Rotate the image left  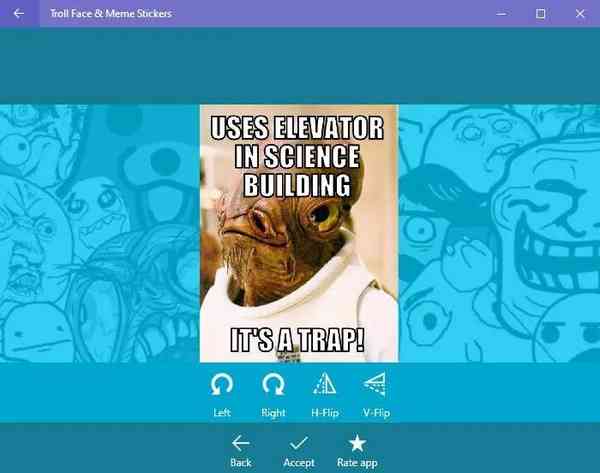coord(222,394)
